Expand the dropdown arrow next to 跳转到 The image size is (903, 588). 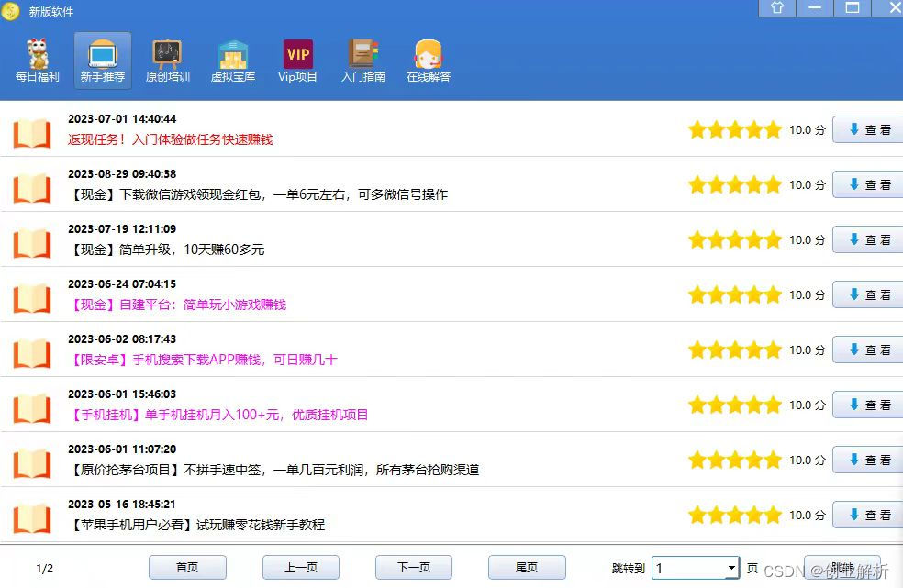click(x=731, y=568)
